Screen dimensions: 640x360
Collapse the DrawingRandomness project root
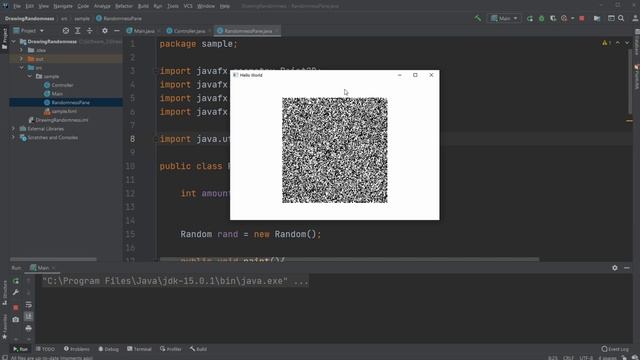coord(13,42)
